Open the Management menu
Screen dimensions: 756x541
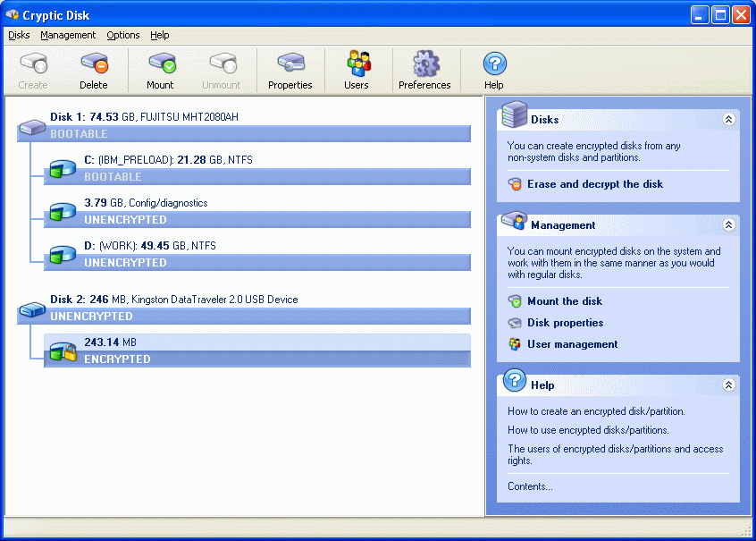tap(68, 35)
